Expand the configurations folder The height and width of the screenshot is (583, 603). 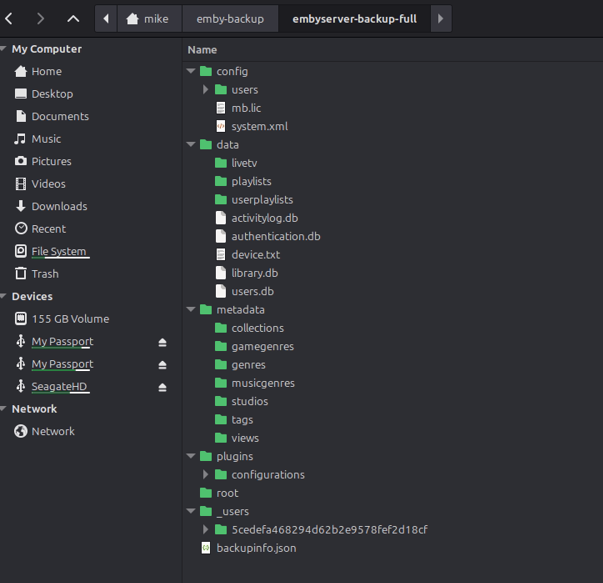point(206,475)
